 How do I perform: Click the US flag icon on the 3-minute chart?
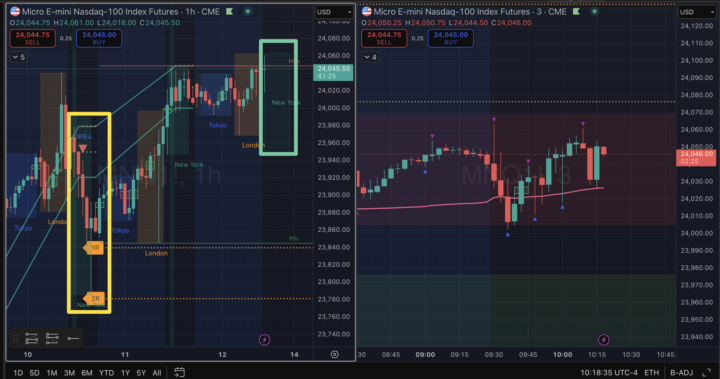[x=366, y=11]
